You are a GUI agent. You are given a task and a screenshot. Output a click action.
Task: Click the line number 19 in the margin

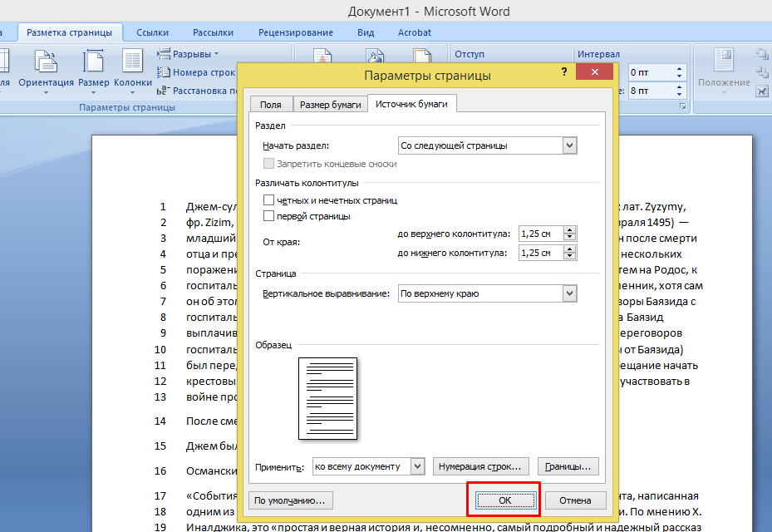coord(160,526)
